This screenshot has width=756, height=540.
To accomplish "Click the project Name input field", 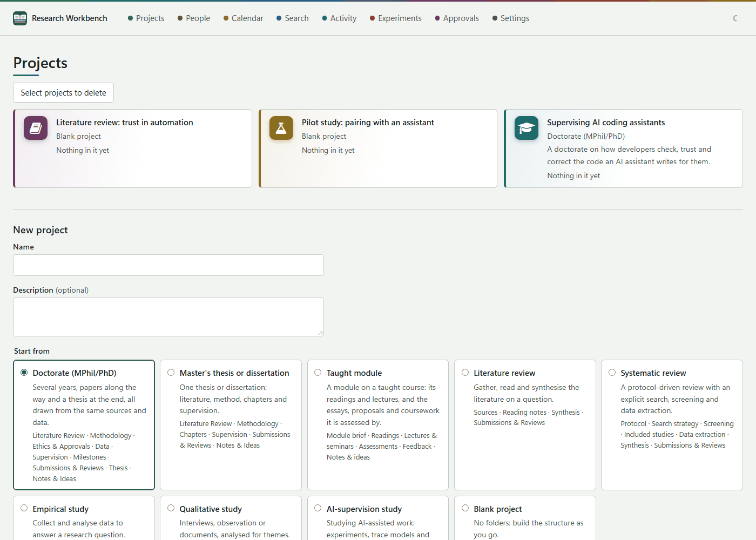I will coord(168,265).
